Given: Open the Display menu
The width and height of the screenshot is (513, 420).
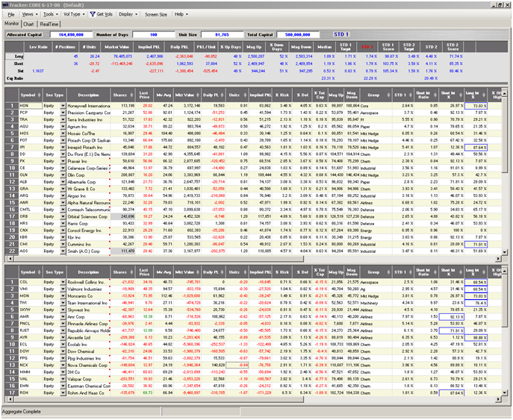Looking at the screenshot, I should [128, 14].
